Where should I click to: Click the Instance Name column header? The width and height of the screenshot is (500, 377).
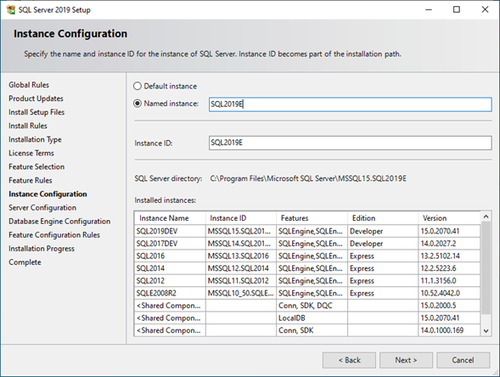pyautogui.click(x=170, y=218)
